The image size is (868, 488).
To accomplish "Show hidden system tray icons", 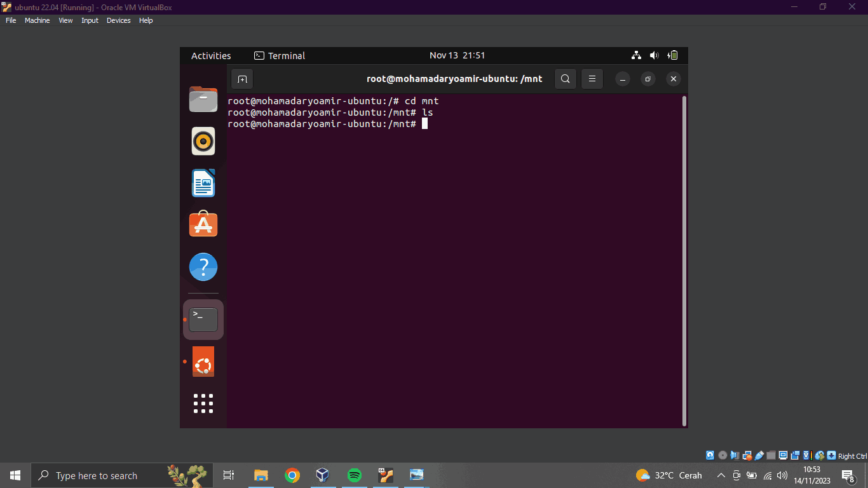I will tap(721, 475).
